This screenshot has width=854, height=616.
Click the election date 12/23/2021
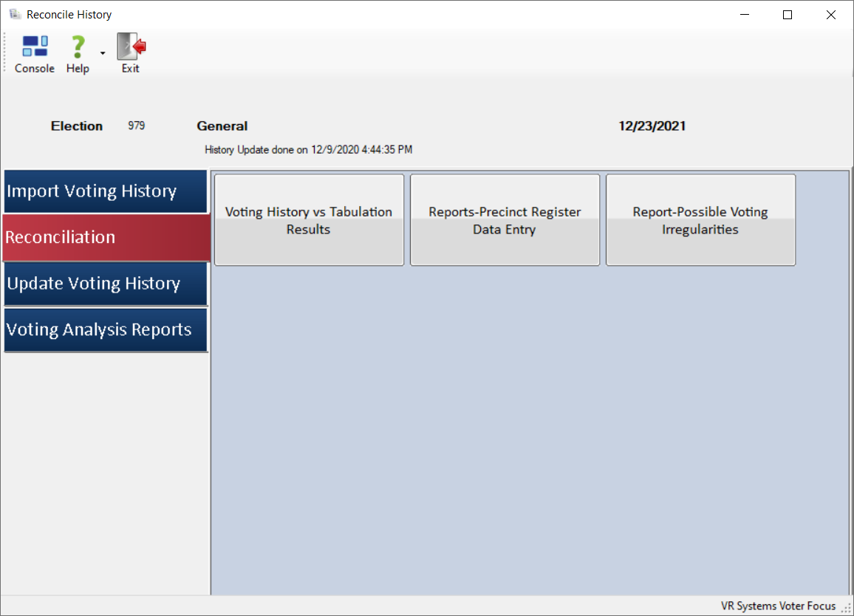pyautogui.click(x=652, y=126)
